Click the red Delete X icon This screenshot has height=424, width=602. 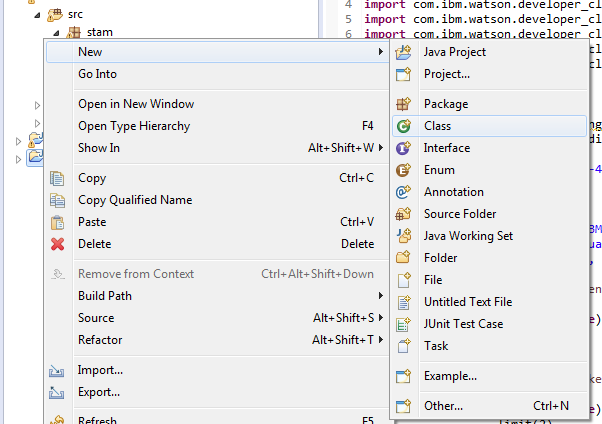(x=57, y=244)
